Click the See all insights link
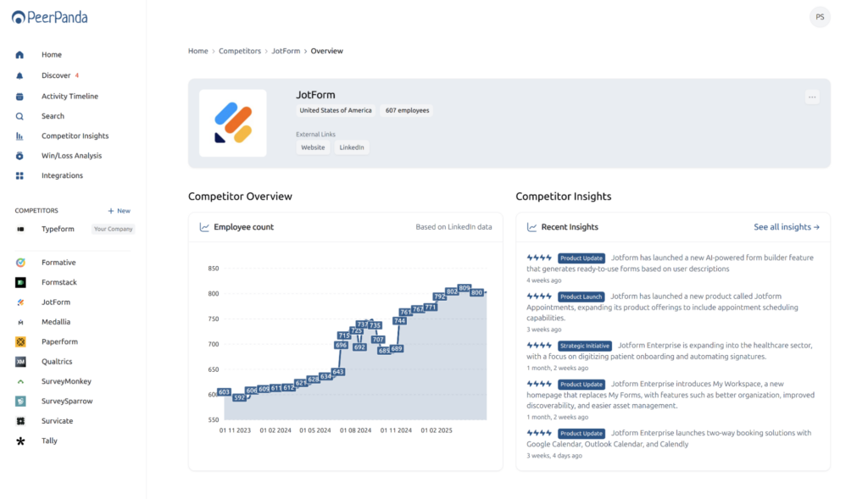The width and height of the screenshot is (868, 499). (x=787, y=226)
